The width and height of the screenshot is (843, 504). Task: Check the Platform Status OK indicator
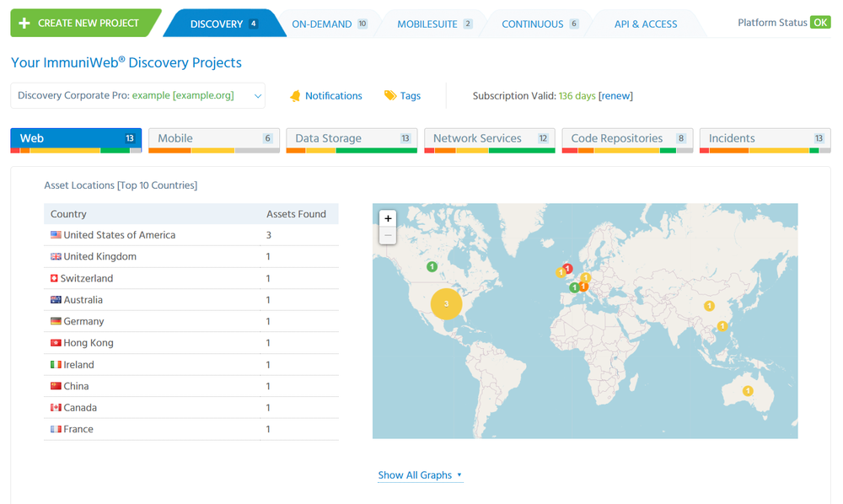coord(822,22)
